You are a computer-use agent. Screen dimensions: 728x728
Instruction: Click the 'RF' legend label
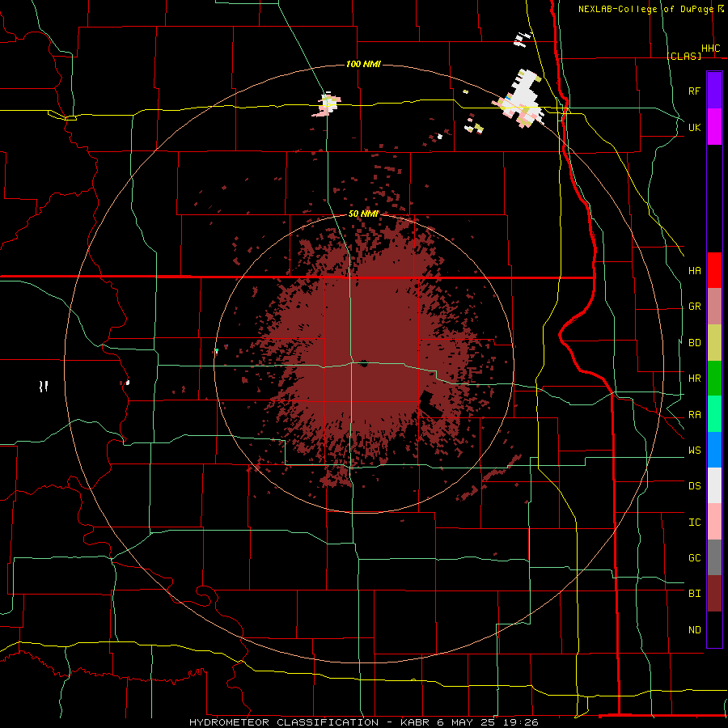694,91
